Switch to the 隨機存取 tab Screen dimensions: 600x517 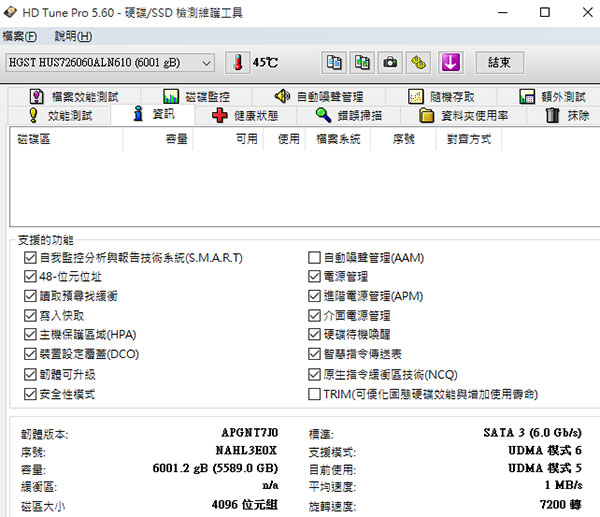442,97
